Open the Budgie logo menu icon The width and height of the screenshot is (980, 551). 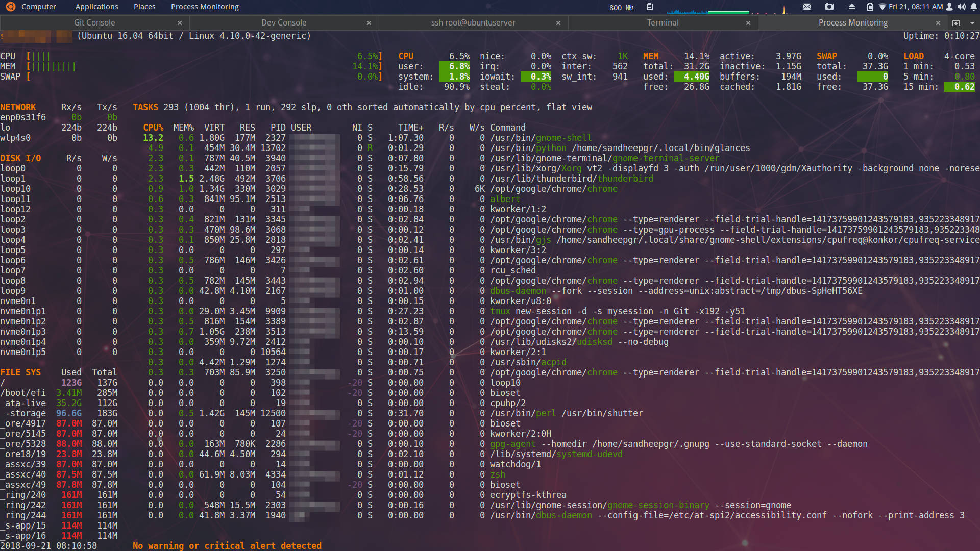point(10,7)
